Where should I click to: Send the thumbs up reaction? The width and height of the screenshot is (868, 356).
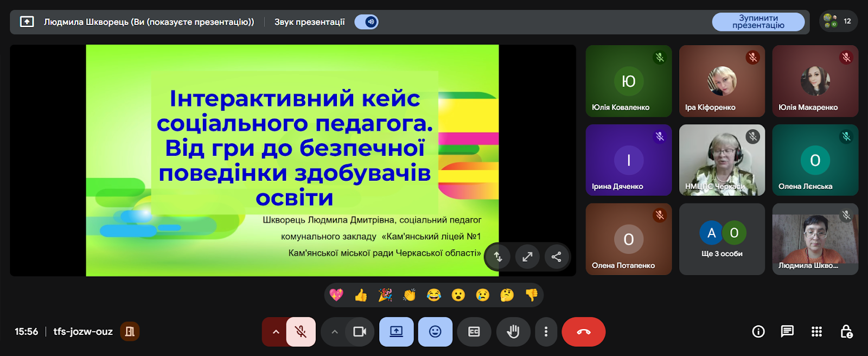(x=361, y=295)
